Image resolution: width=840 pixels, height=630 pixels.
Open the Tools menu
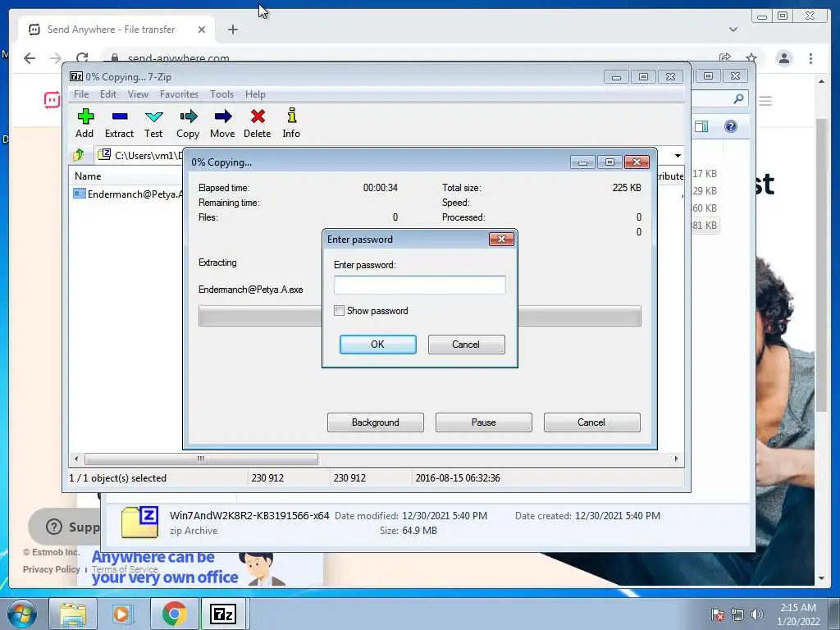pyautogui.click(x=221, y=94)
